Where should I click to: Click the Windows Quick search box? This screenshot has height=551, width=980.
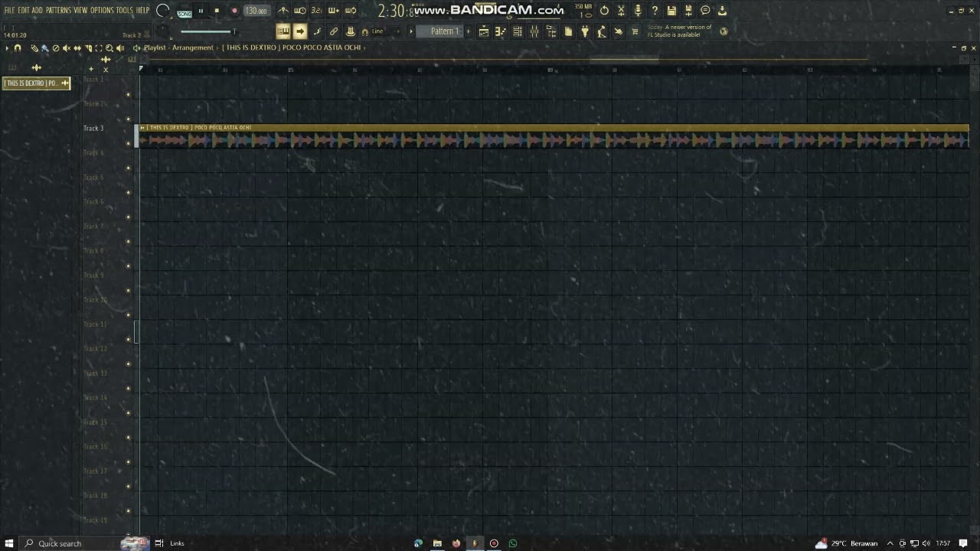pyautogui.click(x=69, y=543)
